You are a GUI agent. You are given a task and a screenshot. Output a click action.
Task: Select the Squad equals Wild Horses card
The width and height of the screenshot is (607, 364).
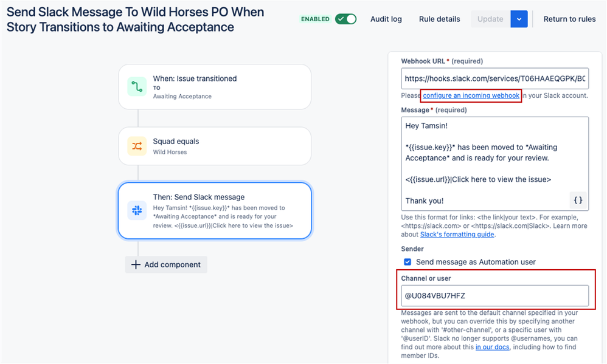tap(215, 146)
